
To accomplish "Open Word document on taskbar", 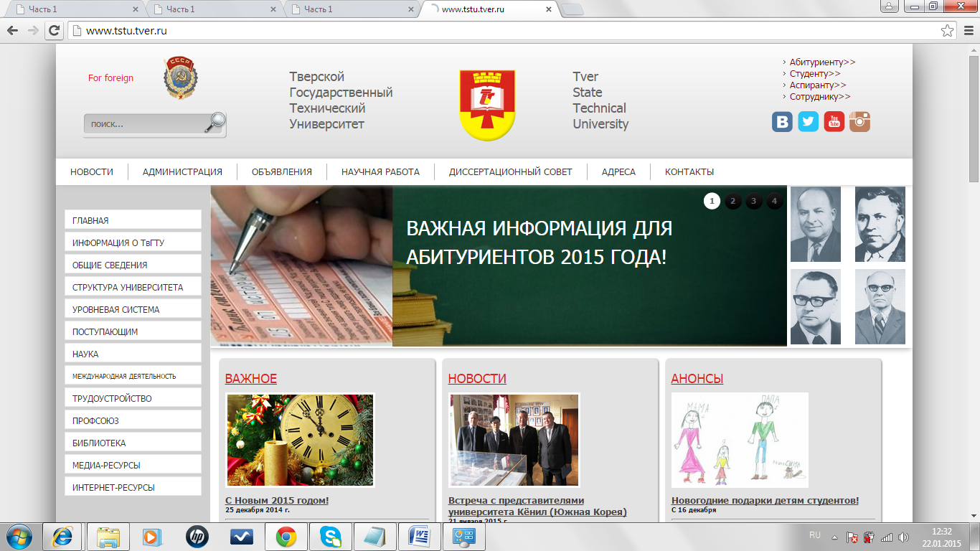I will 419,536.
